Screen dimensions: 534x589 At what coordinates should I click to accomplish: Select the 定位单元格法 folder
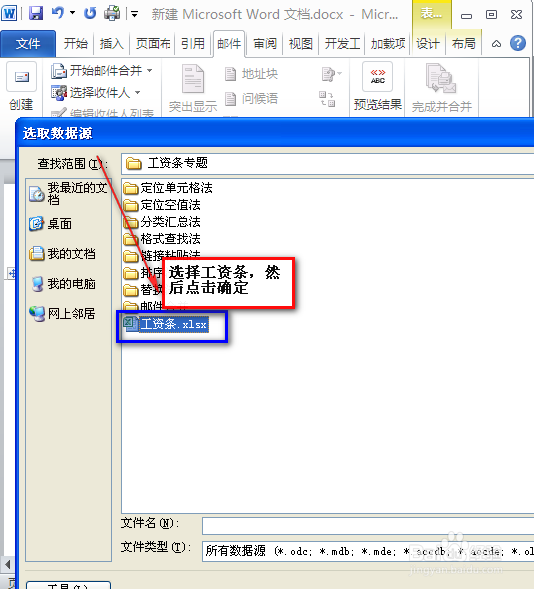pyautogui.click(x=168, y=188)
